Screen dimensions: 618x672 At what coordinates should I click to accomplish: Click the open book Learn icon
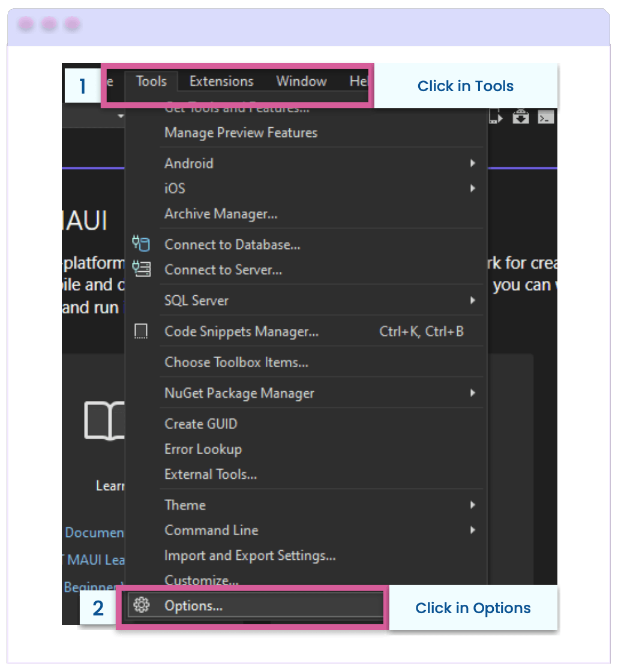tap(104, 421)
